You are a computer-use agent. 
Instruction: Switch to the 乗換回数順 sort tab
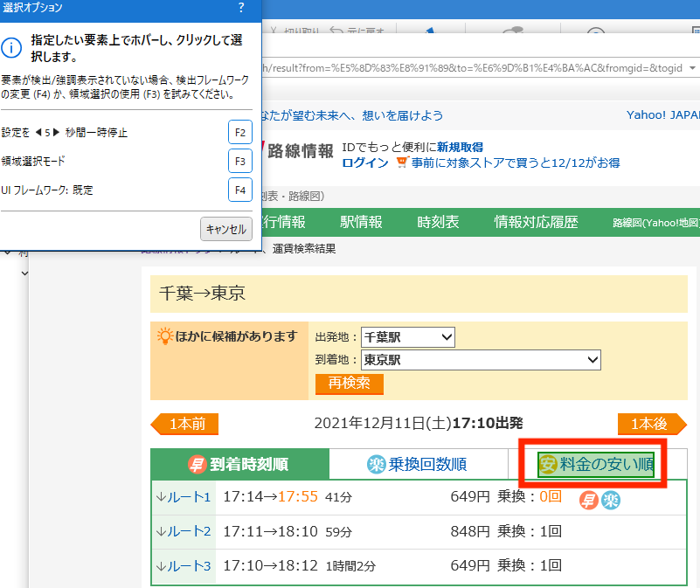pos(419,464)
